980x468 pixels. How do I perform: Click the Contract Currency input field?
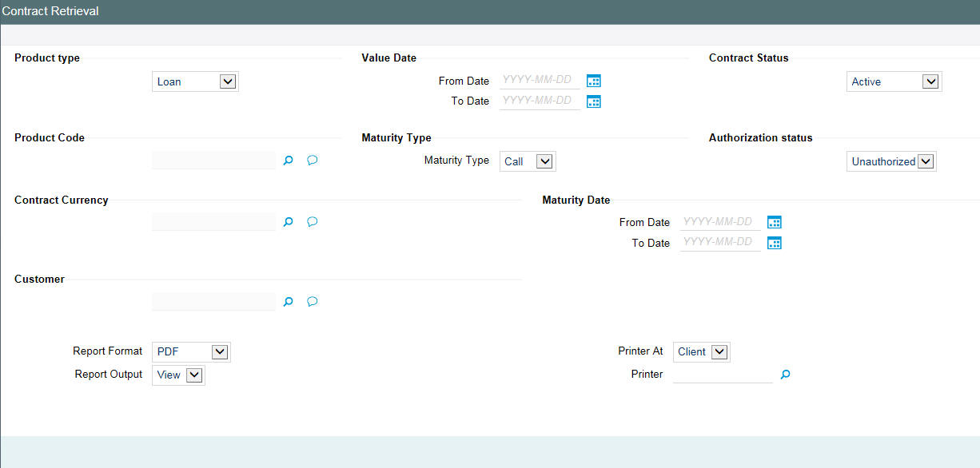[213, 221]
